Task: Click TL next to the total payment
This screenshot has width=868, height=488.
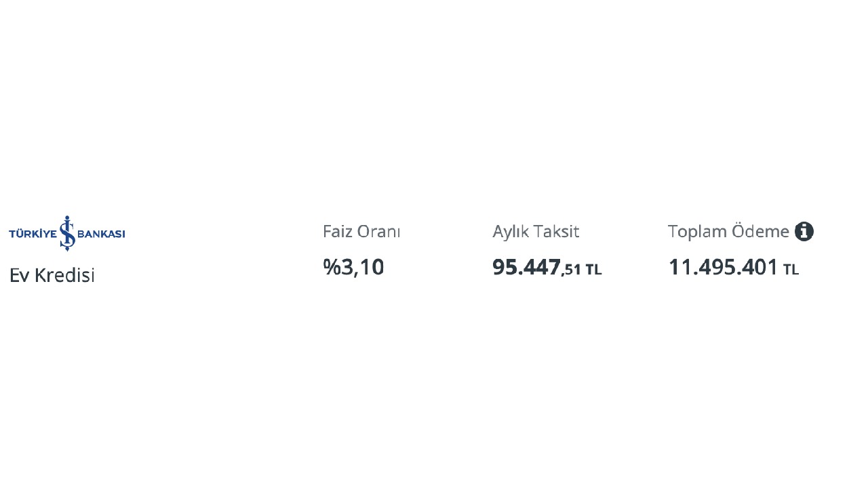Action: (791, 270)
